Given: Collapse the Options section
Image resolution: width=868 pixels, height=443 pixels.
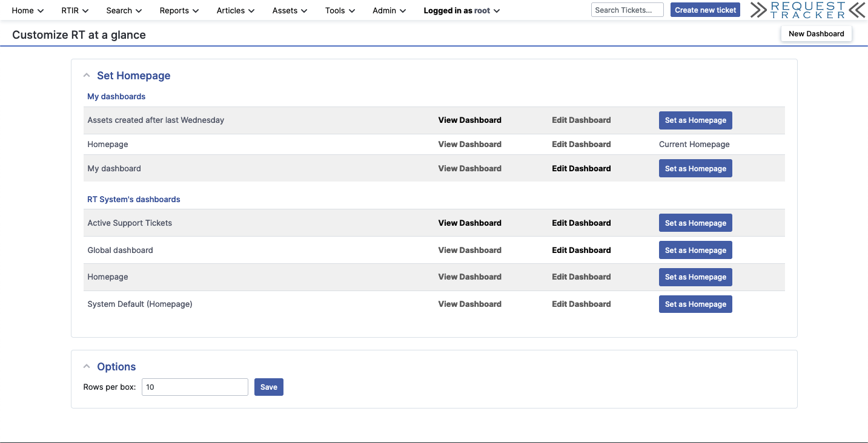Looking at the screenshot, I should point(87,367).
